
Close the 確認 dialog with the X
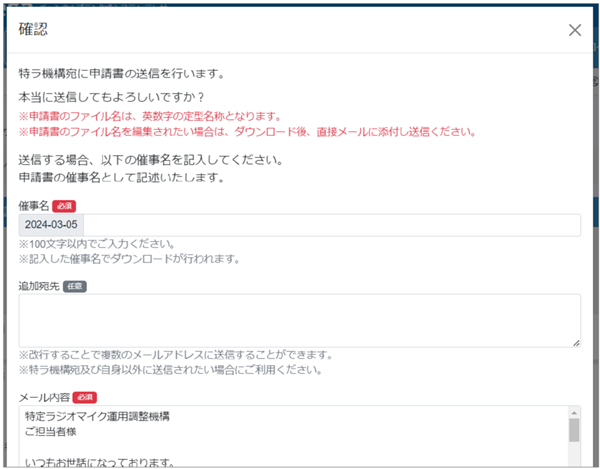(x=575, y=30)
